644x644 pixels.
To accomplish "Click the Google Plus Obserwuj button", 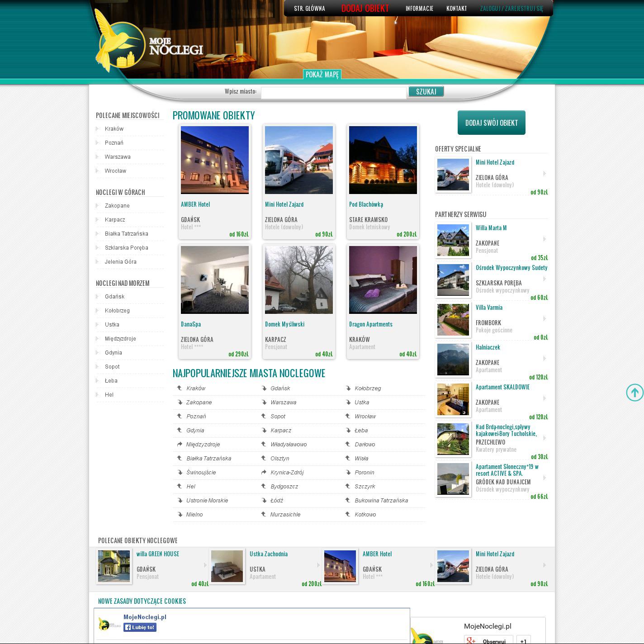I will coord(488,640).
